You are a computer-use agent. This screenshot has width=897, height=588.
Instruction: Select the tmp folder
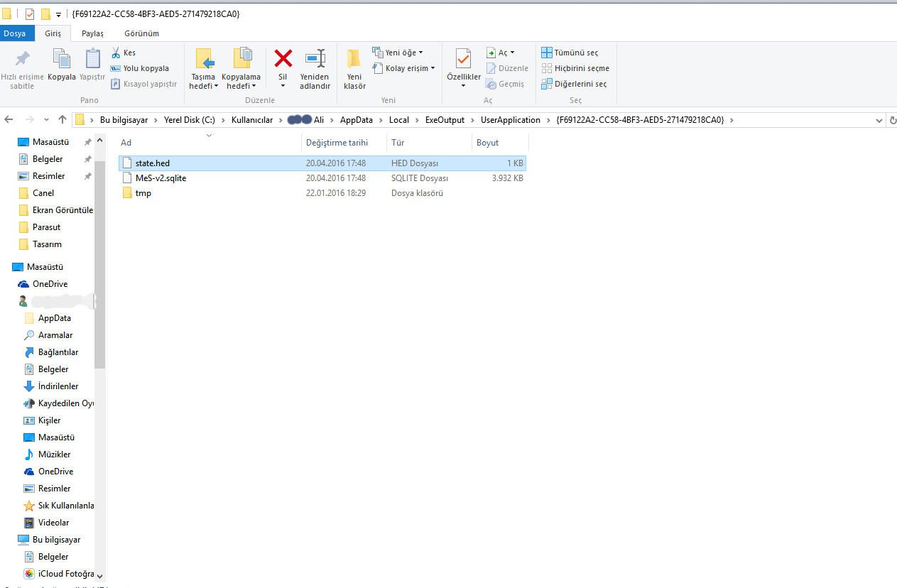coord(322,193)
